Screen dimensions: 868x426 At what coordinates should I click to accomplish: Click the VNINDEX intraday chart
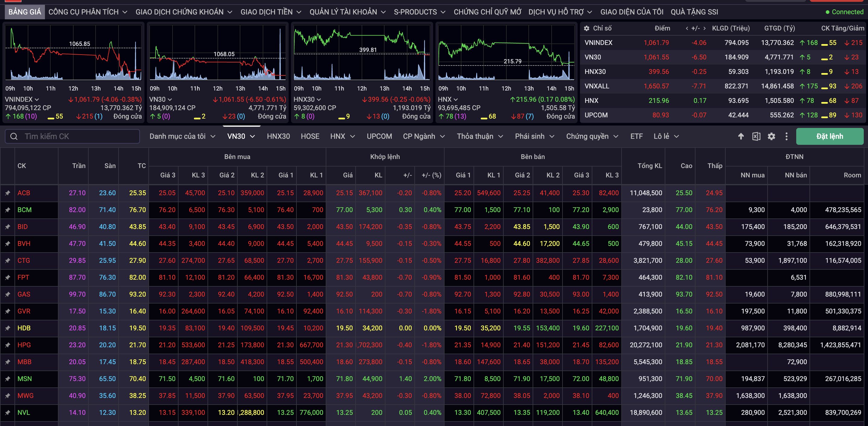tap(73, 53)
